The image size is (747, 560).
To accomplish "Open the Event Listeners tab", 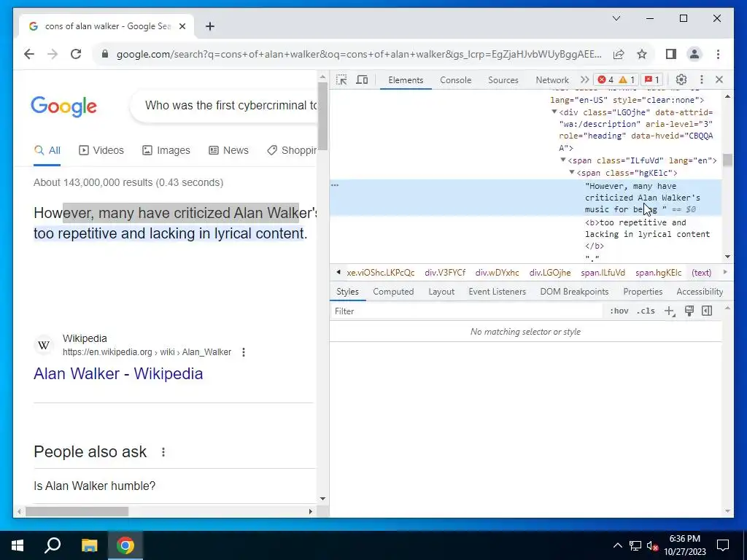I will pos(497,292).
